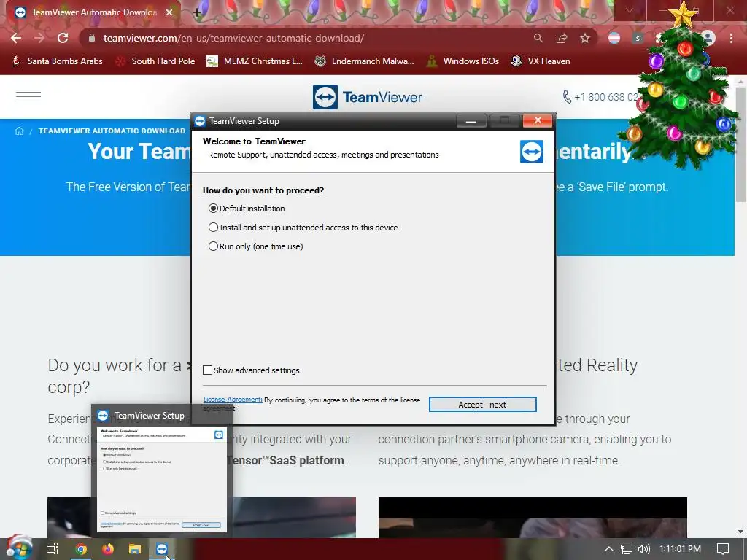Open clock showing 1:11:01 PM

click(x=681, y=549)
